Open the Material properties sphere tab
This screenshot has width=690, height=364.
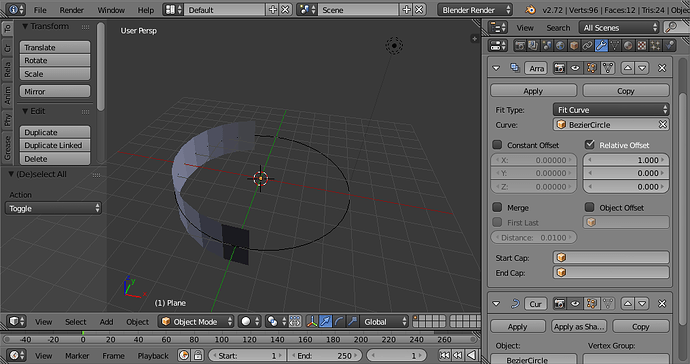[628, 45]
